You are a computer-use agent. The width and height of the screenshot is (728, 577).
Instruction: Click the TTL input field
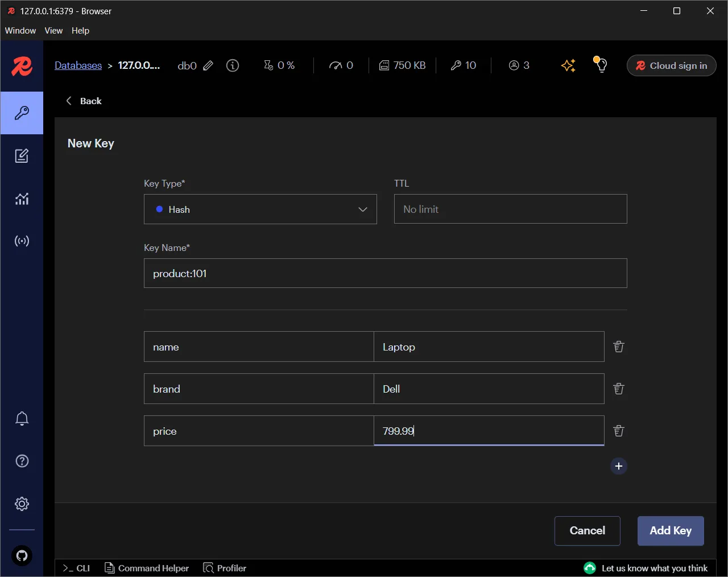pos(510,209)
